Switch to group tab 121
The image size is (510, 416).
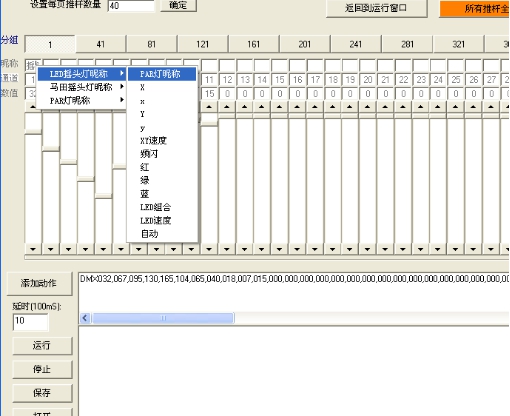click(203, 44)
